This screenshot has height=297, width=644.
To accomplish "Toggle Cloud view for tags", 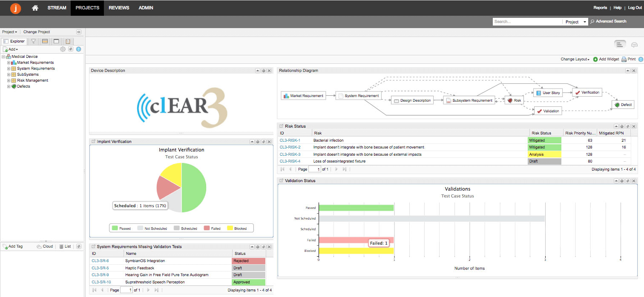I will (x=45, y=246).
